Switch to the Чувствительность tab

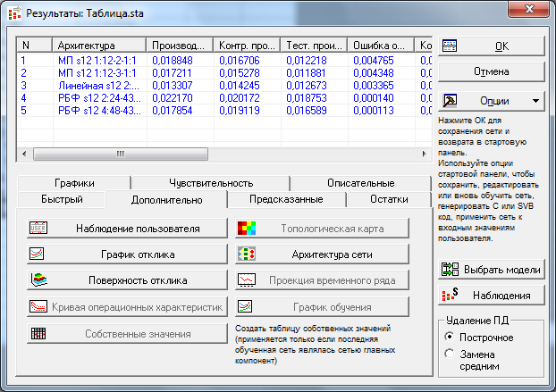click(211, 183)
